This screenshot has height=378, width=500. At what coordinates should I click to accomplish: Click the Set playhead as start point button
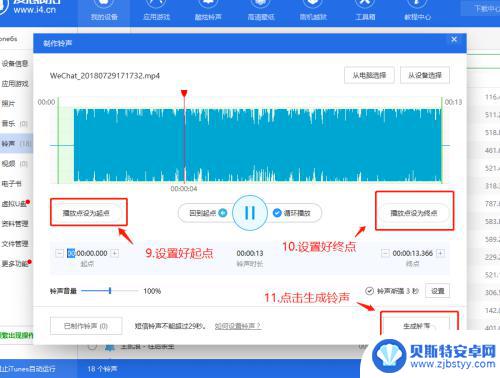pos(86,213)
